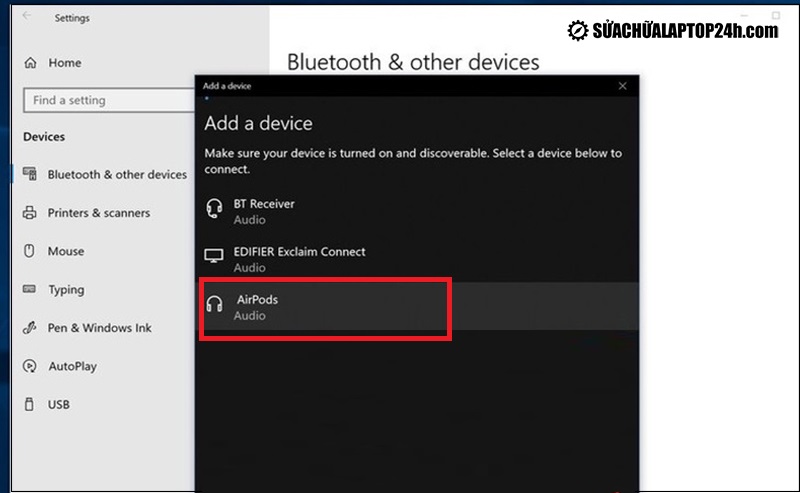The width and height of the screenshot is (800, 493).
Task: Focus the Find a setting search box
Action: coord(108,101)
